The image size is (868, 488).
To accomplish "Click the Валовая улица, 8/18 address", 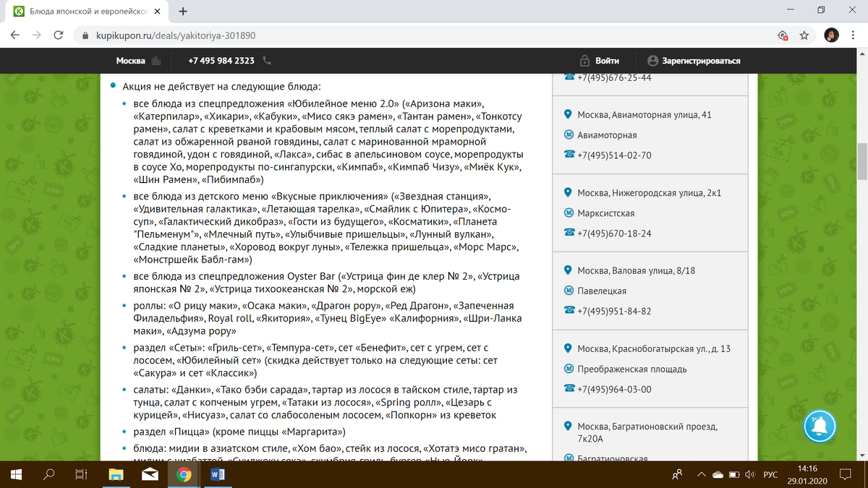I will [x=637, y=271].
